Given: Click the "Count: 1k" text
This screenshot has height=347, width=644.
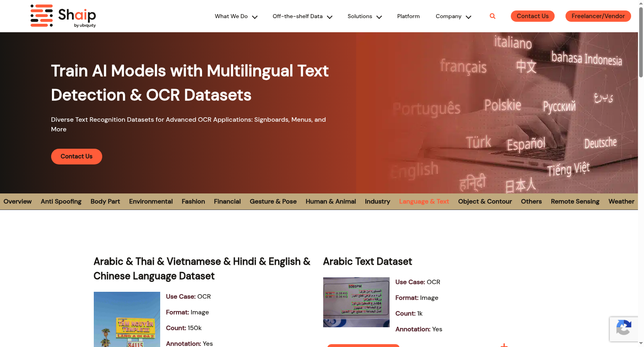Looking at the screenshot, I should pyautogui.click(x=409, y=314).
